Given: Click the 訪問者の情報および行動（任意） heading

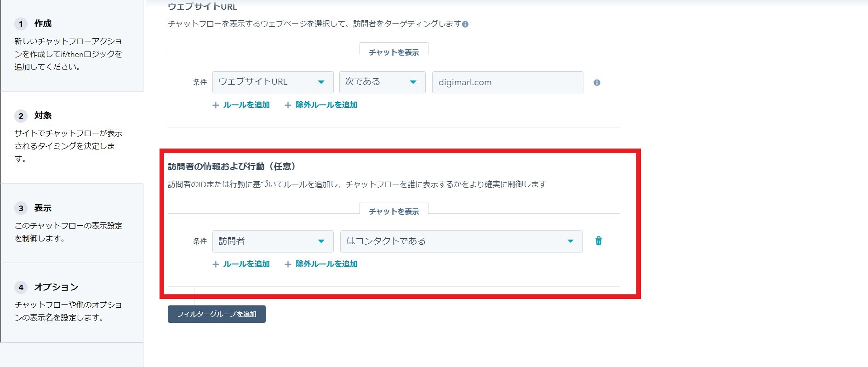Looking at the screenshot, I should 232,166.
